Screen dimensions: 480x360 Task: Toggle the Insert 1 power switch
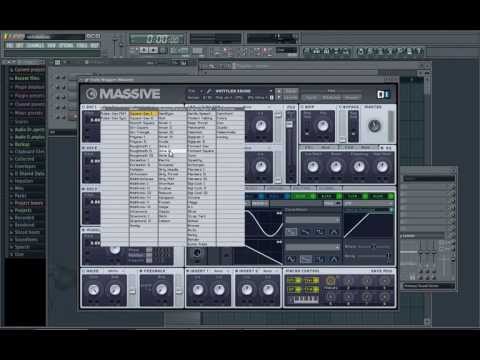click(188, 271)
